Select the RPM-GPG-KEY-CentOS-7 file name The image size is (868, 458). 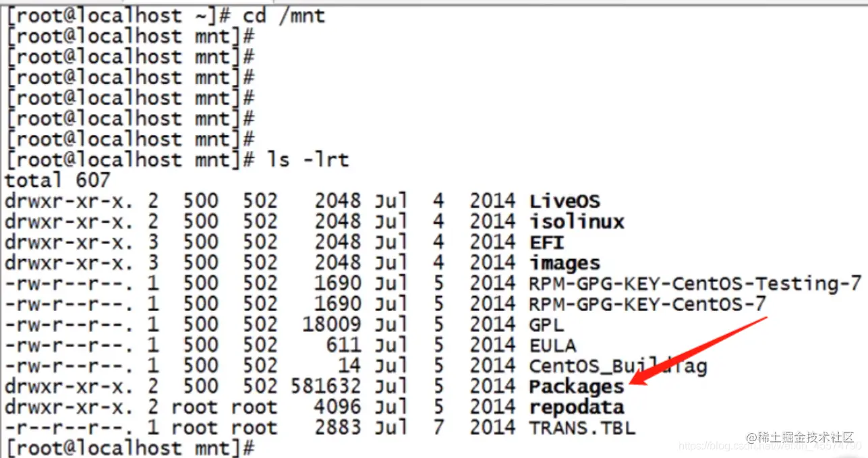[x=647, y=304]
